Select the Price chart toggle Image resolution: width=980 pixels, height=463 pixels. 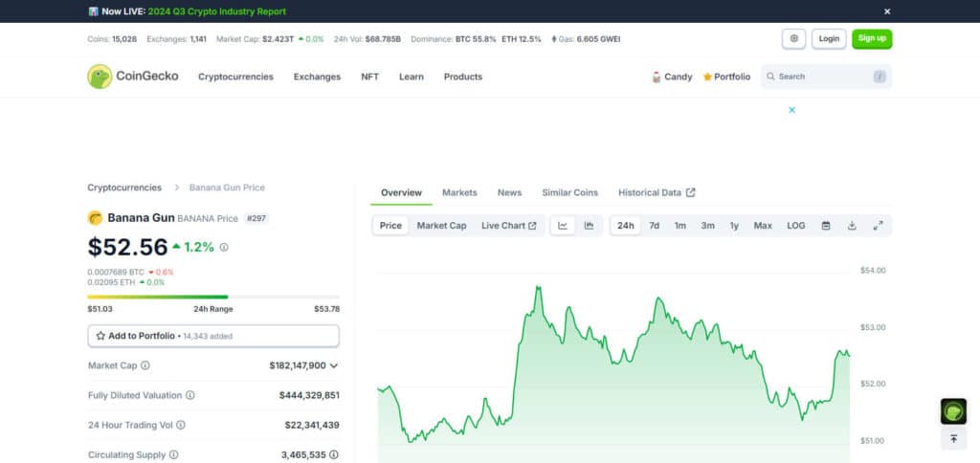click(390, 226)
